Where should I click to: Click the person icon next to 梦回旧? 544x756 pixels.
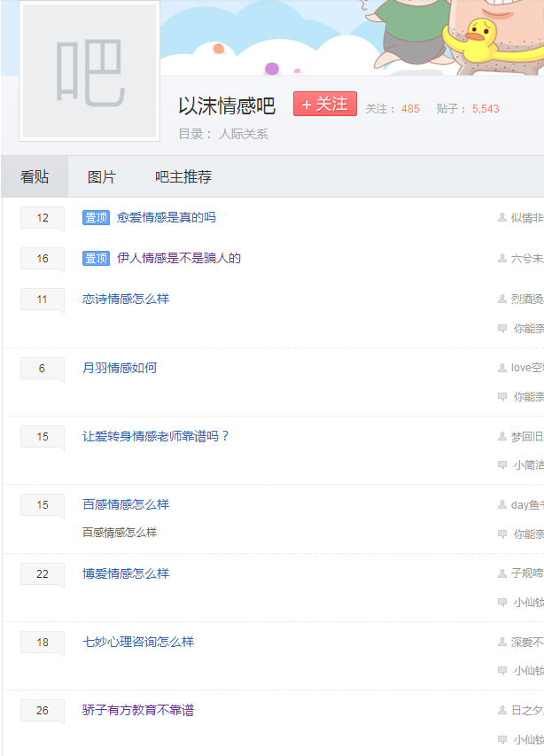point(502,437)
